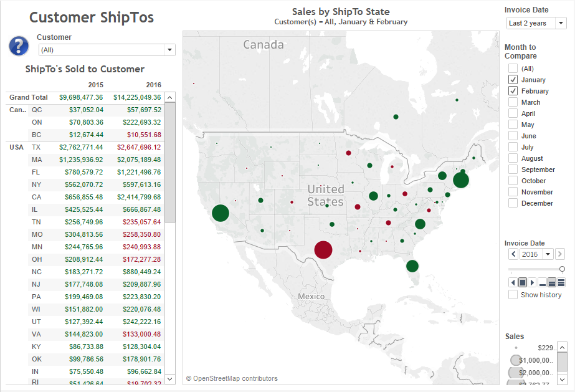Screen dimensions: 575x392
Task: Uncheck the January checkbox
Action: [x=513, y=80]
